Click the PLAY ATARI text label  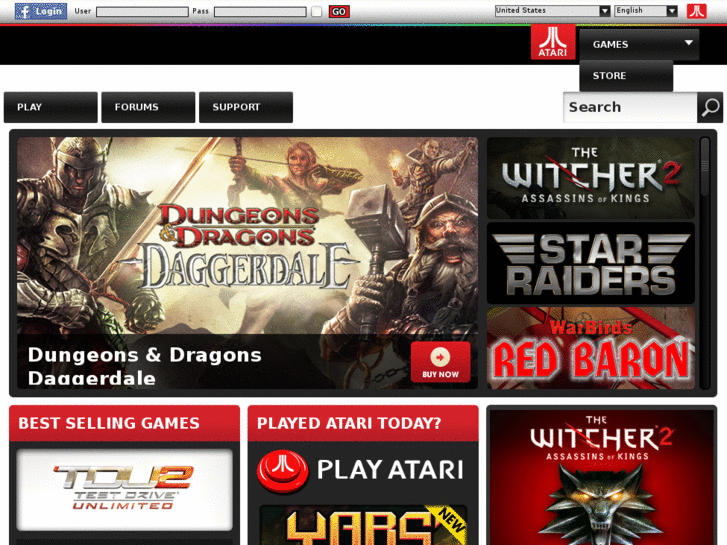pos(390,470)
